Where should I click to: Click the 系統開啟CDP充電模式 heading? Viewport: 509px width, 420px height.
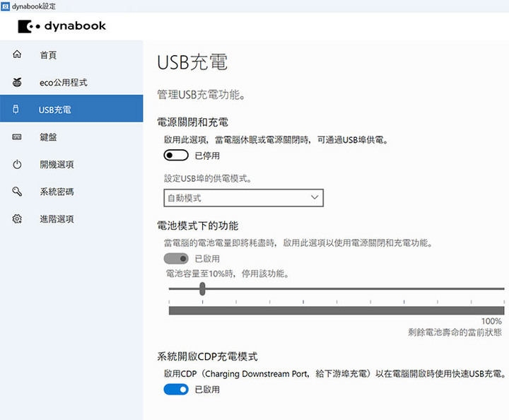pyautogui.click(x=207, y=356)
